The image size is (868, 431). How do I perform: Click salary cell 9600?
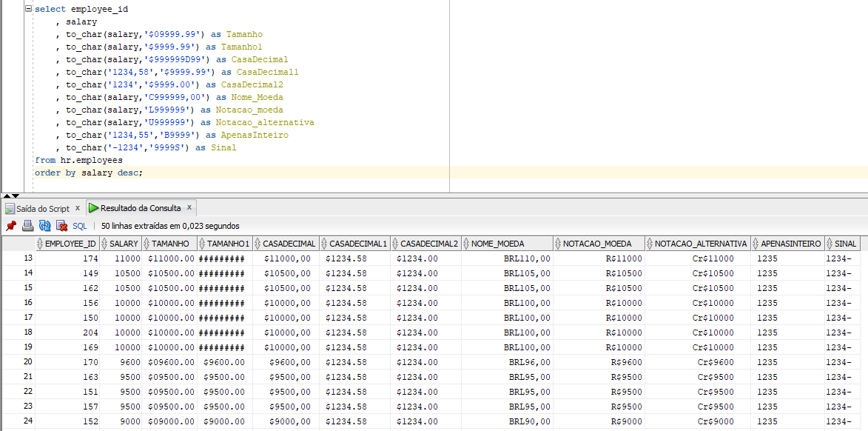pyautogui.click(x=121, y=362)
